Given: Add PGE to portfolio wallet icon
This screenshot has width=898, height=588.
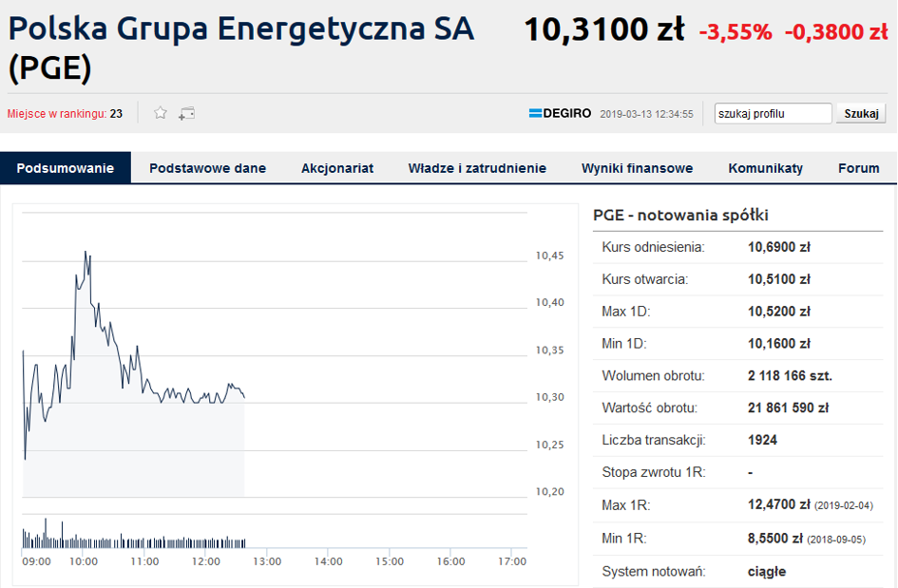Looking at the screenshot, I should 186,113.
